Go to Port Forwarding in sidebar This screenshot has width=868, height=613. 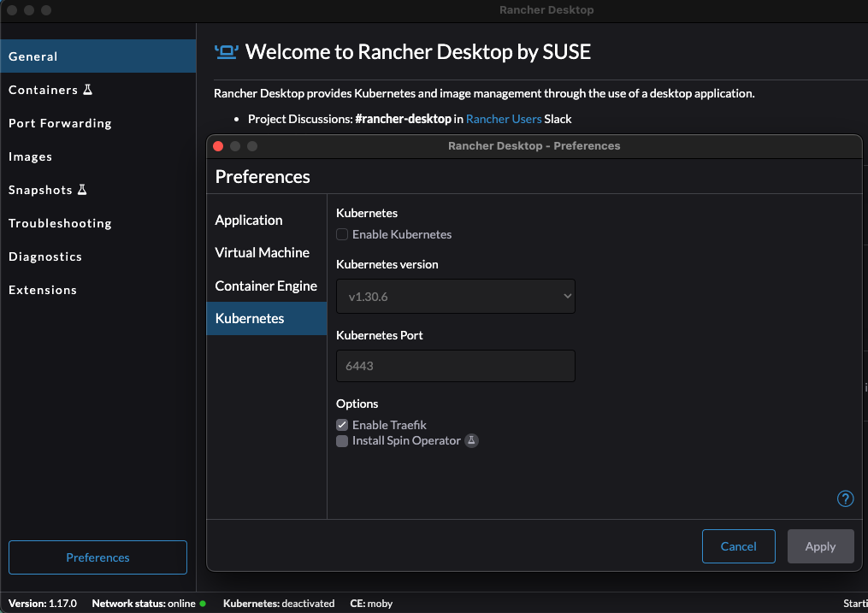tap(60, 123)
